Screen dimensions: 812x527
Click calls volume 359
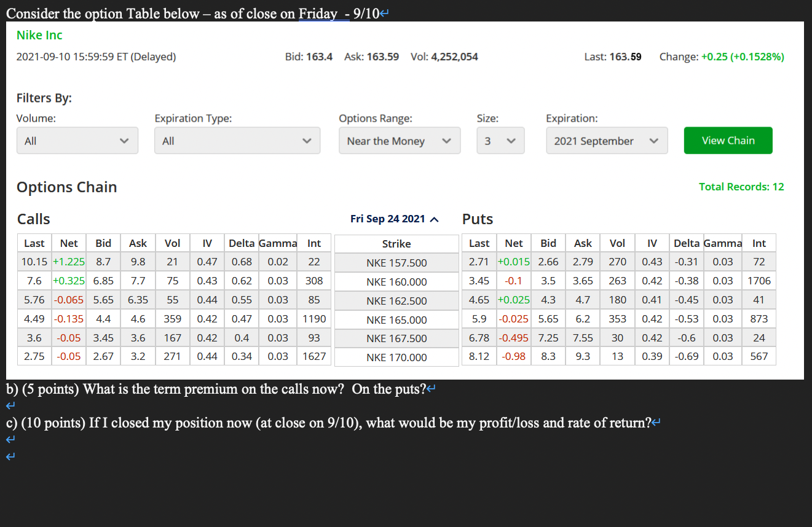[173, 319]
